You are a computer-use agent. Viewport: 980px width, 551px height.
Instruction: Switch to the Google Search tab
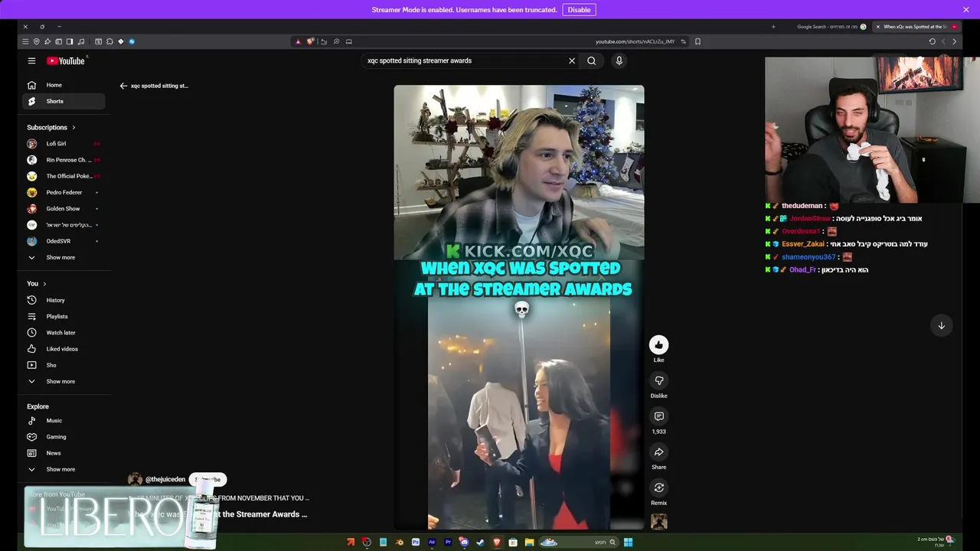(x=830, y=27)
